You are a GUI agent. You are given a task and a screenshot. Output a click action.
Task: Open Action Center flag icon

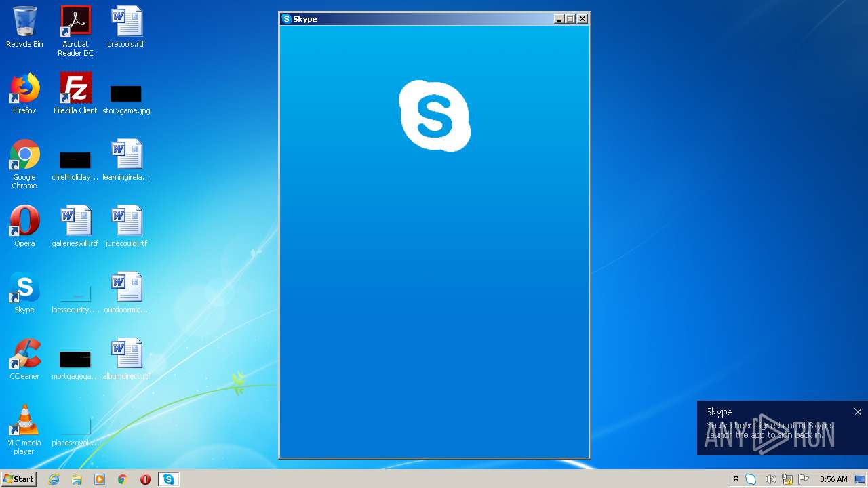804,479
